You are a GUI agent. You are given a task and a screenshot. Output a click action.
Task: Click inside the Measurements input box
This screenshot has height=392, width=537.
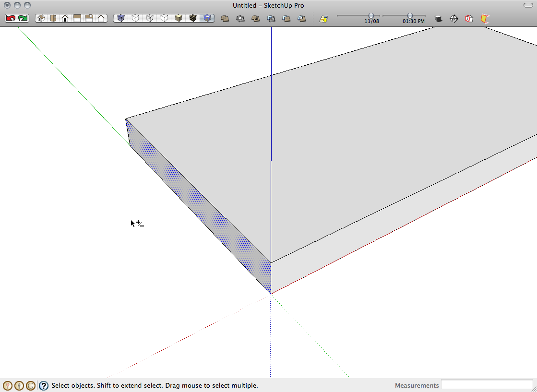tap(487, 385)
